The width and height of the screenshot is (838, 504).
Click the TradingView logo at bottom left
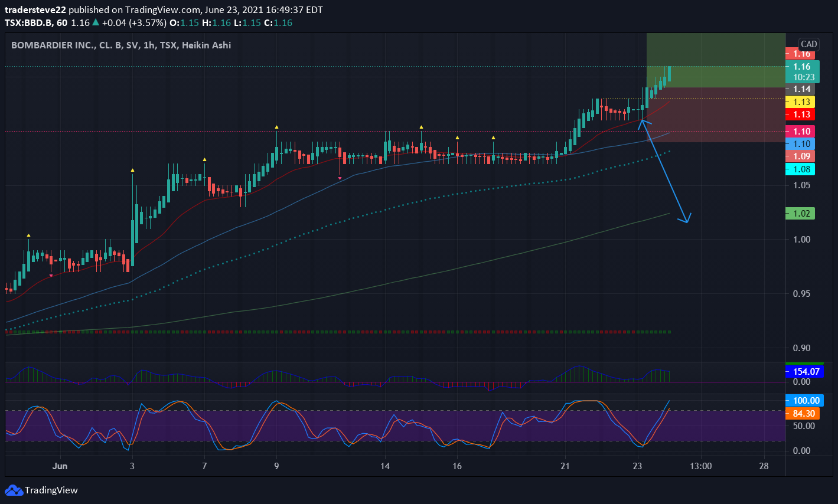tap(41, 490)
